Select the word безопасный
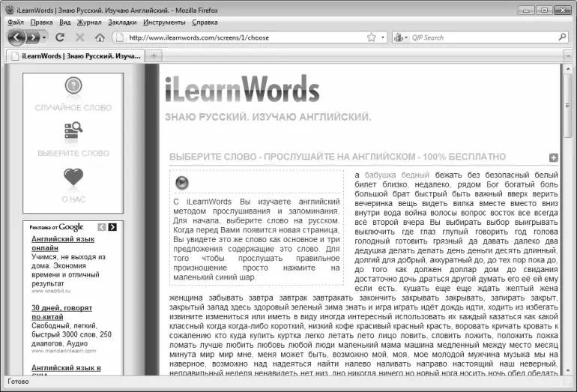 pyautogui.click(x=507, y=175)
